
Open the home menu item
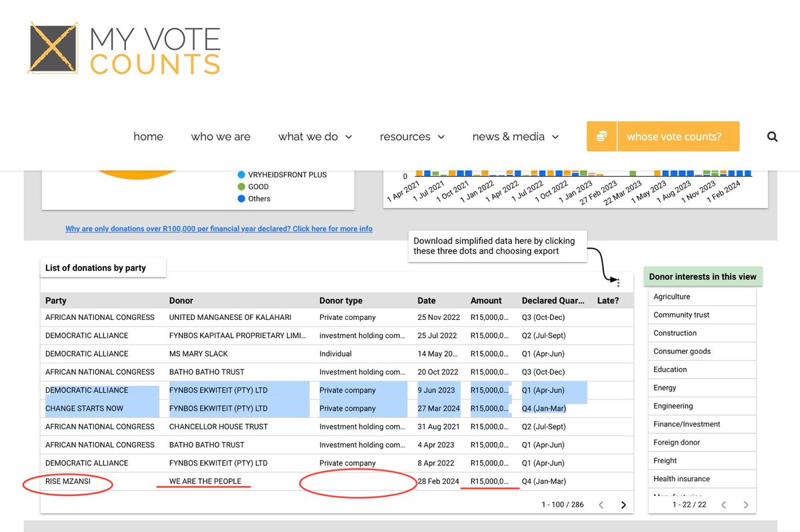[148, 137]
